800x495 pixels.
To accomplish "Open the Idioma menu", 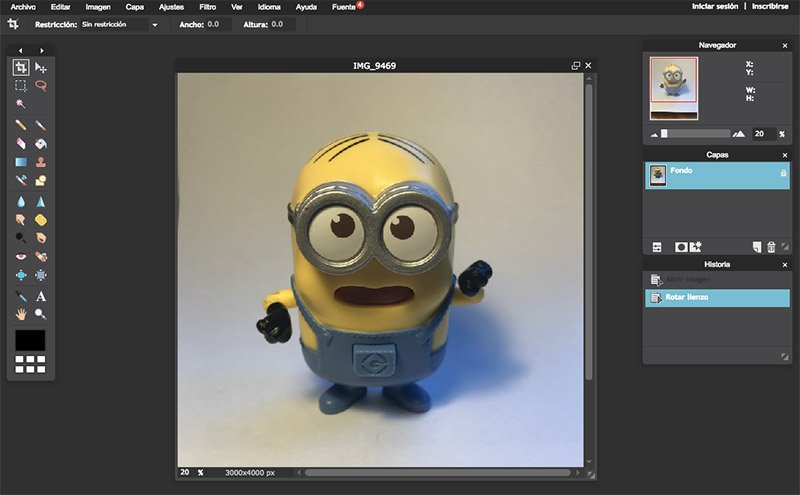I will (x=269, y=7).
